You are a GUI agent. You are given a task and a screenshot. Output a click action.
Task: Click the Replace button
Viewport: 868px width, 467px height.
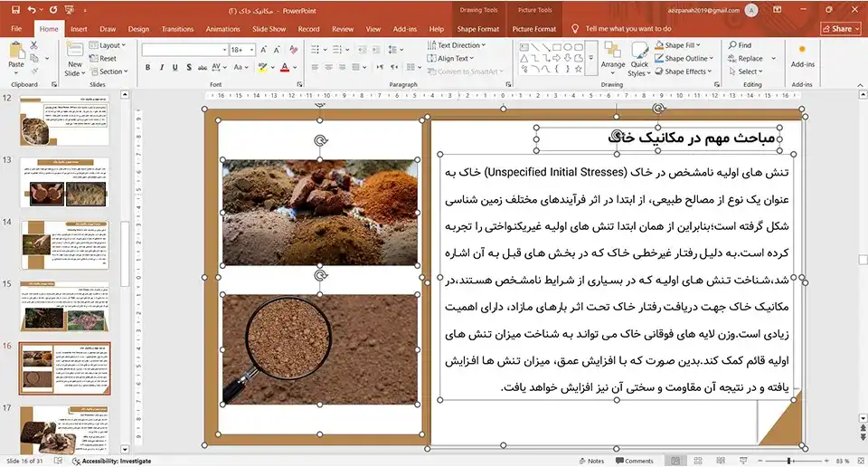coord(746,58)
